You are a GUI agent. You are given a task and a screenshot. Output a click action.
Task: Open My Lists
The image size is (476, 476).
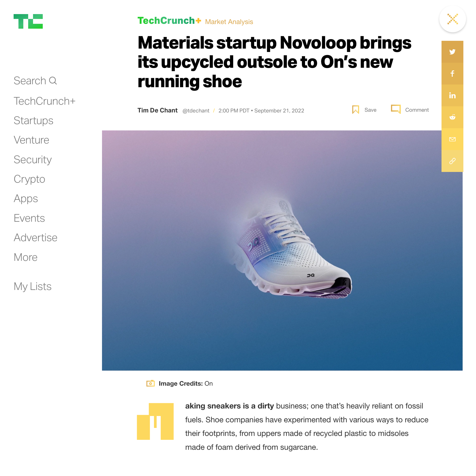click(33, 287)
